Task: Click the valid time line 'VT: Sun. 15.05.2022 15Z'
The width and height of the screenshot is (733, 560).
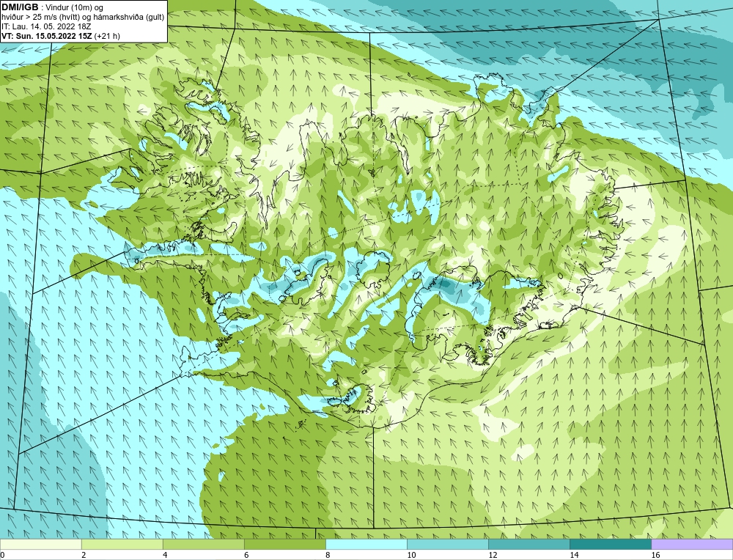Action: tap(47, 36)
